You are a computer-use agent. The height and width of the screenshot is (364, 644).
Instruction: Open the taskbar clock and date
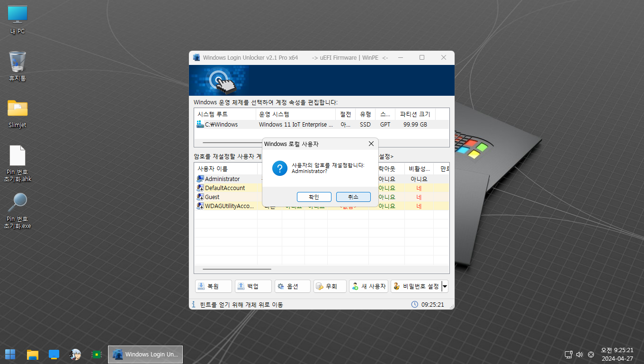point(617,354)
